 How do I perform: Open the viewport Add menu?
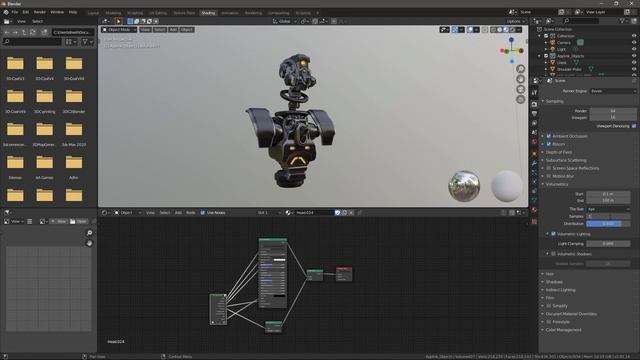click(173, 30)
